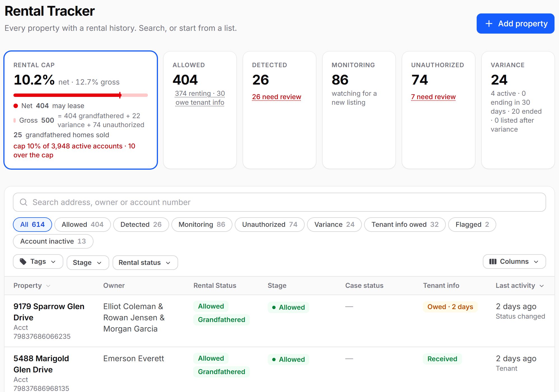Open the 7 need review link

pos(433,97)
